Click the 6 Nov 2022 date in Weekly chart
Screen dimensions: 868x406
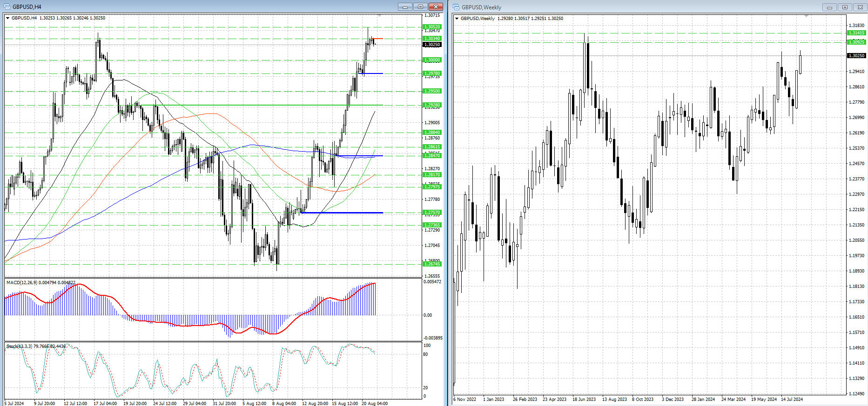465,399
